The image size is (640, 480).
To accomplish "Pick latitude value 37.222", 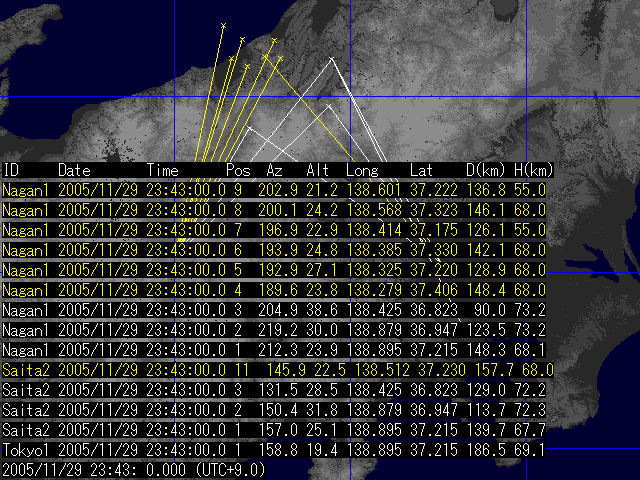I will tap(434, 190).
